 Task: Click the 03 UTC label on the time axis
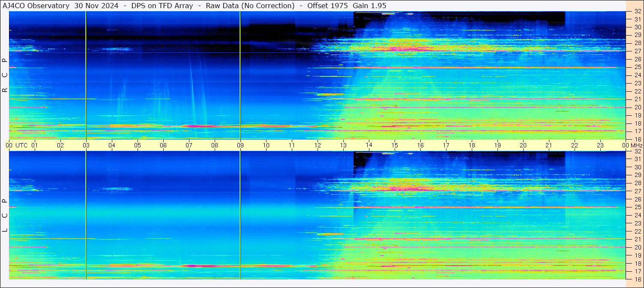[86, 145]
